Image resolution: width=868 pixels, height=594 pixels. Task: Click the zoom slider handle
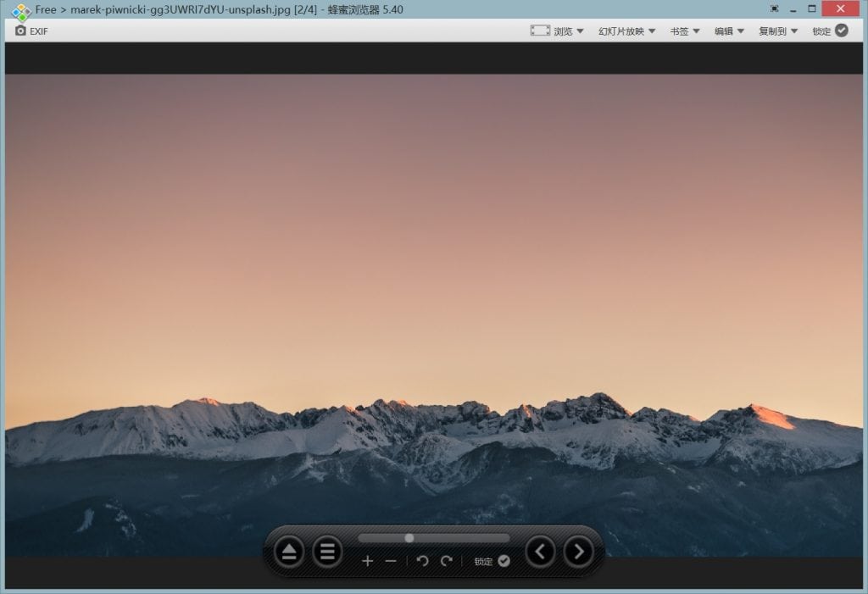(409, 538)
